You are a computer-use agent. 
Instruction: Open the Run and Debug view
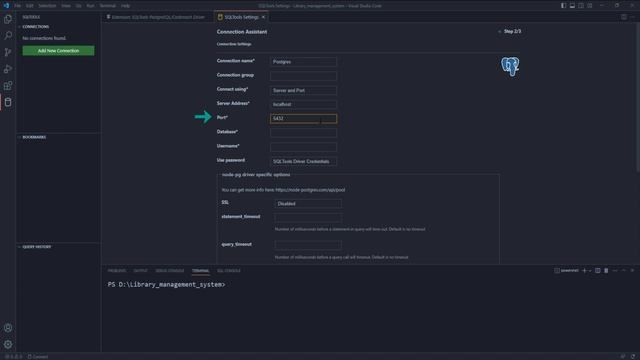pos(8,69)
